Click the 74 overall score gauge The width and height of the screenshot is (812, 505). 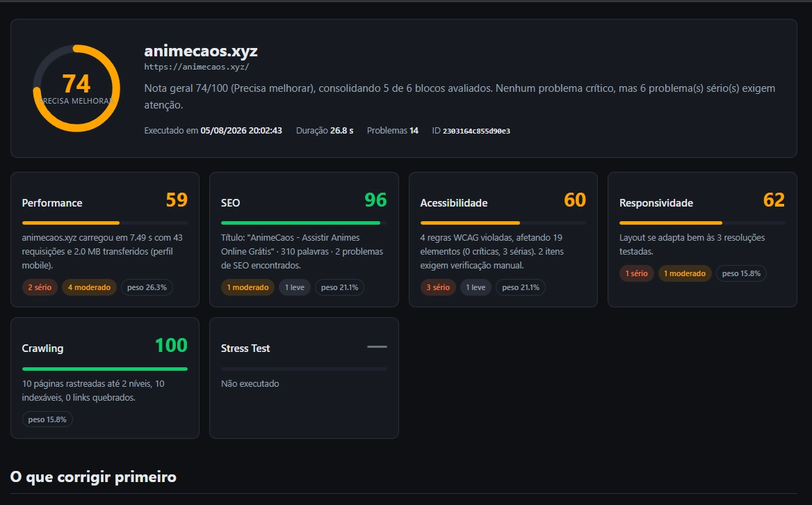(x=76, y=88)
